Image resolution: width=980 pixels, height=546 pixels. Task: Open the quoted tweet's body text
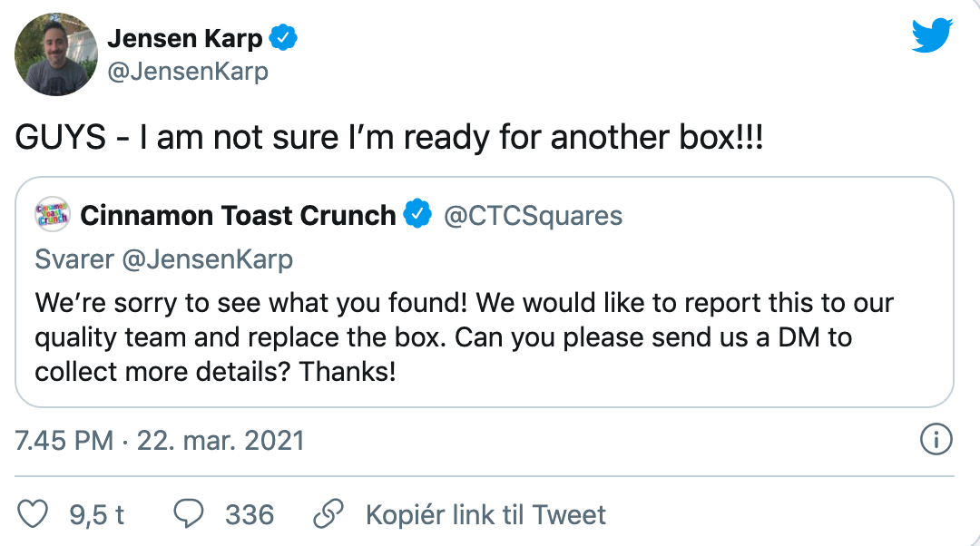tap(464, 336)
